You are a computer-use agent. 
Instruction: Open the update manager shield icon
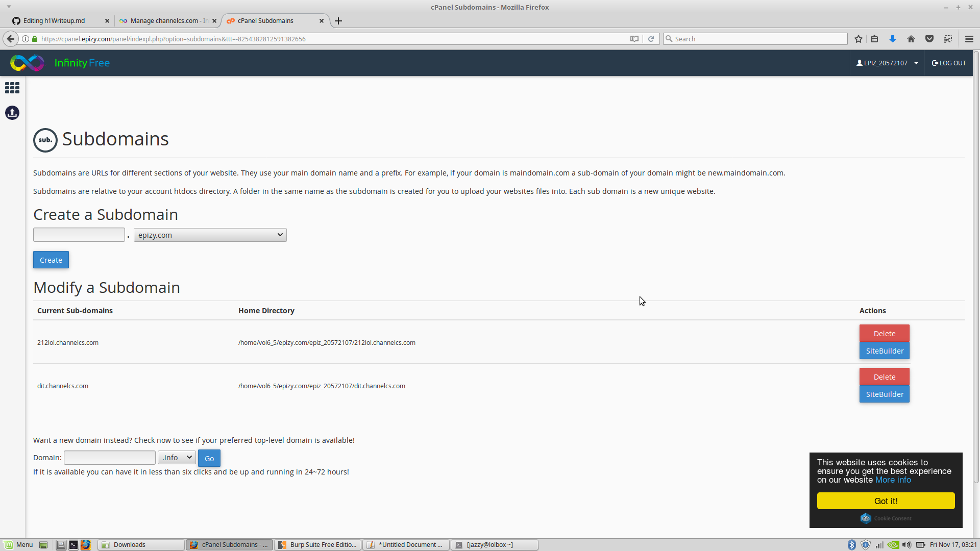pos(866,545)
